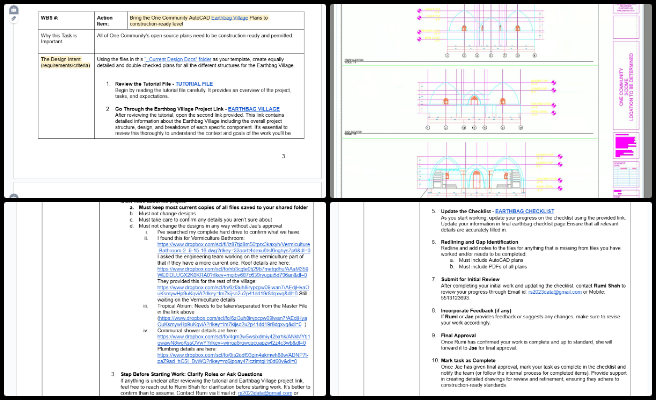656x400 pixels.
Task: Open the TUTORIAL FILE link
Action: (194, 84)
